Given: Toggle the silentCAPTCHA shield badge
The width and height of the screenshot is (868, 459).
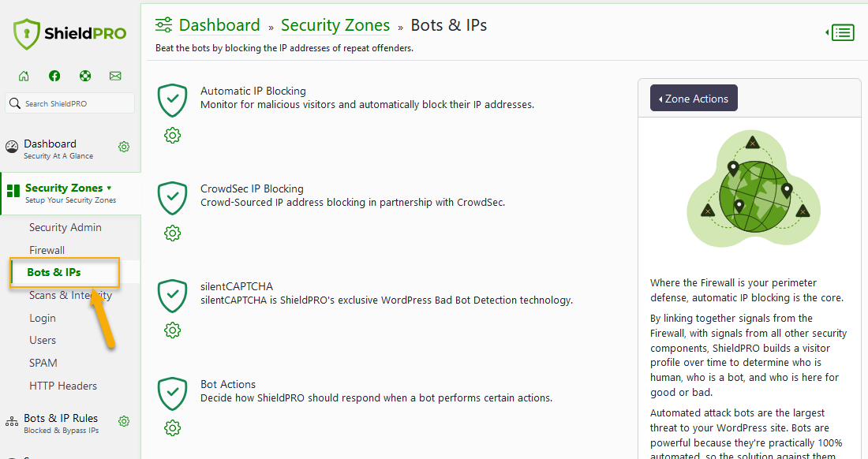Looking at the screenshot, I should (172, 296).
